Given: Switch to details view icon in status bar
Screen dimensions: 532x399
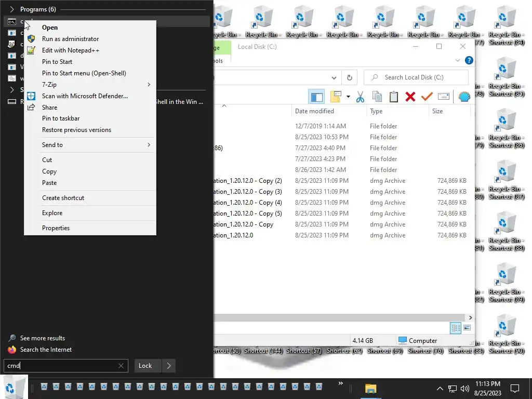Looking at the screenshot, I should [x=456, y=328].
